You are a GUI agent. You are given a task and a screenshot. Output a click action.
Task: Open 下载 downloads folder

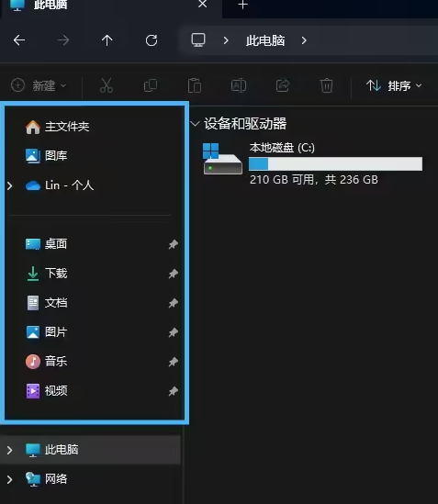click(56, 274)
